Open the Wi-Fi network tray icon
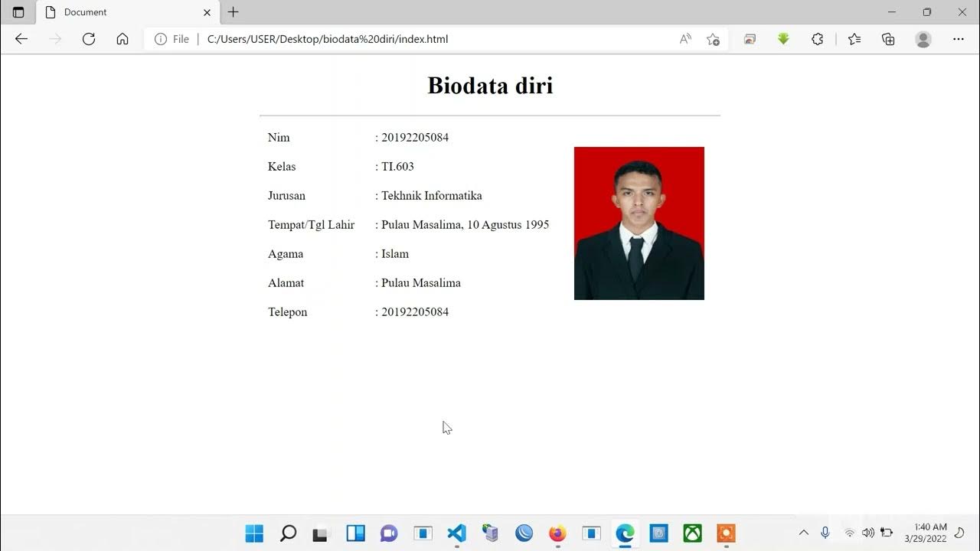Screen dimensions: 980x551 click(849, 533)
